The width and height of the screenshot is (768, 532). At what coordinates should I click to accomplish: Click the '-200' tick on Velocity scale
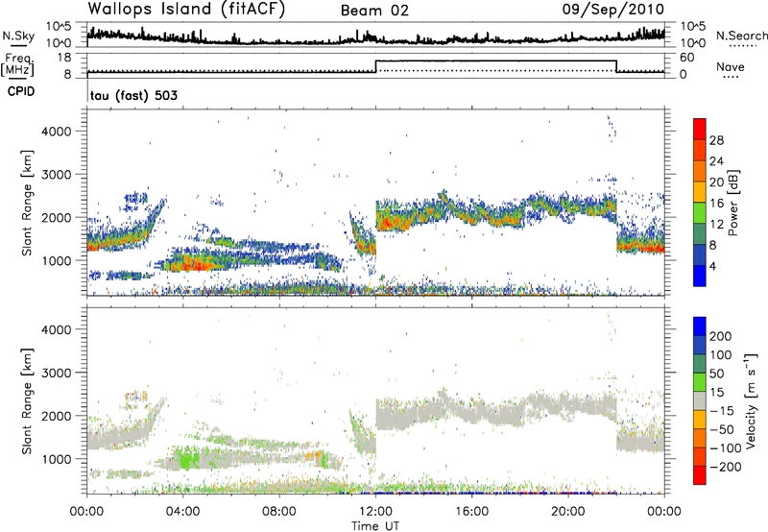point(726,467)
